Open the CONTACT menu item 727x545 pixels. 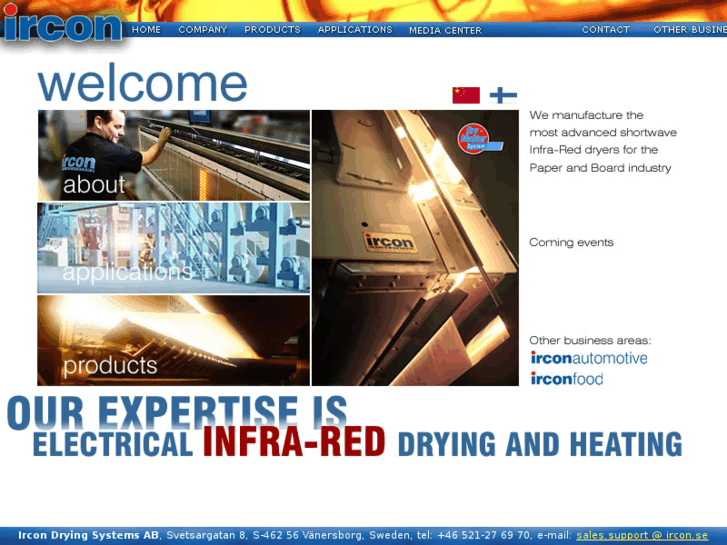[x=606, y=30]
